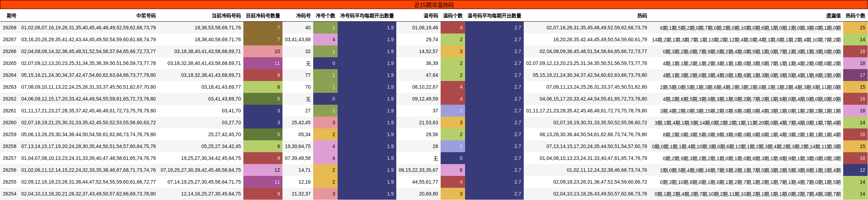Image resolution: width=868 pixels, height=200 pixels.
Task: Select the 冷号码平均每期开出数量 header
Action: pos(367,16)
